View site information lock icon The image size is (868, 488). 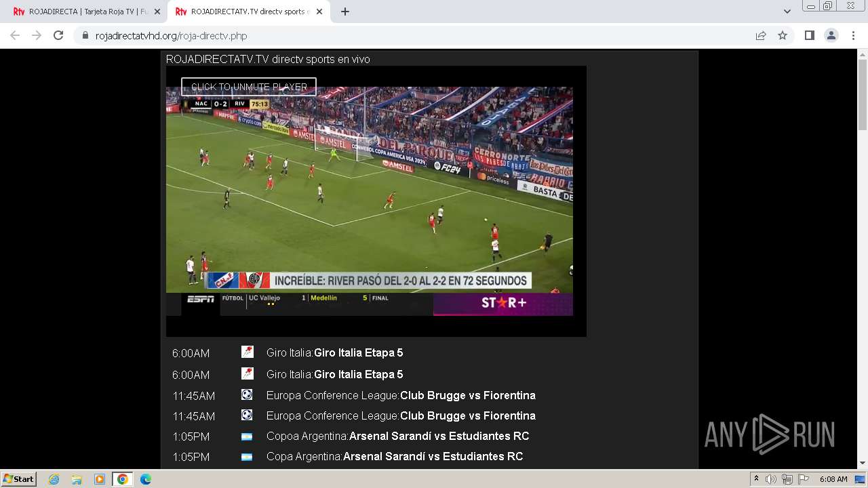tap(85, 36)
